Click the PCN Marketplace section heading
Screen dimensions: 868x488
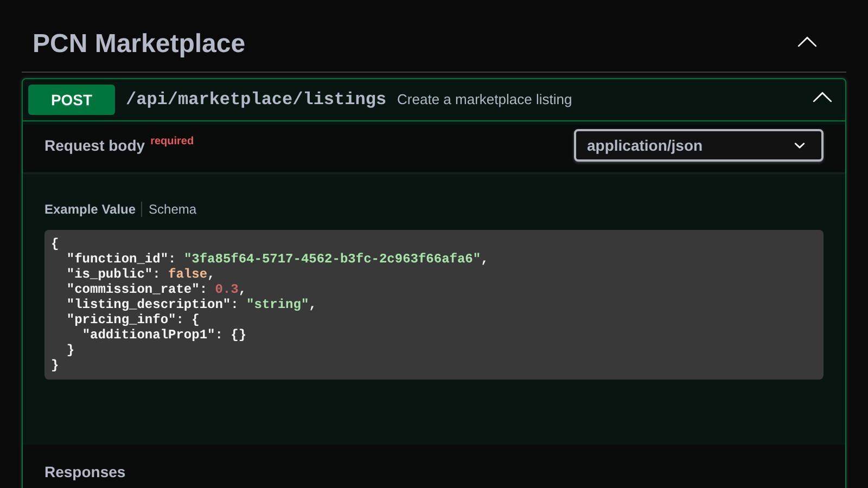tap(139, 43)
